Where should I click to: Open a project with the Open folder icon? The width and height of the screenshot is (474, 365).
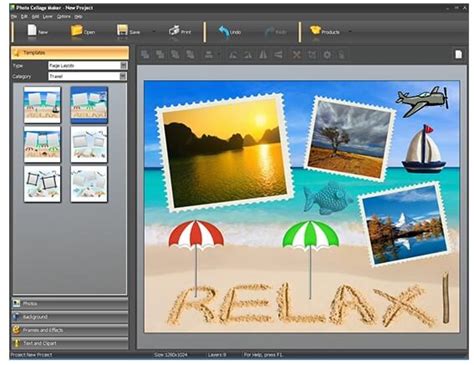(76, 31)
